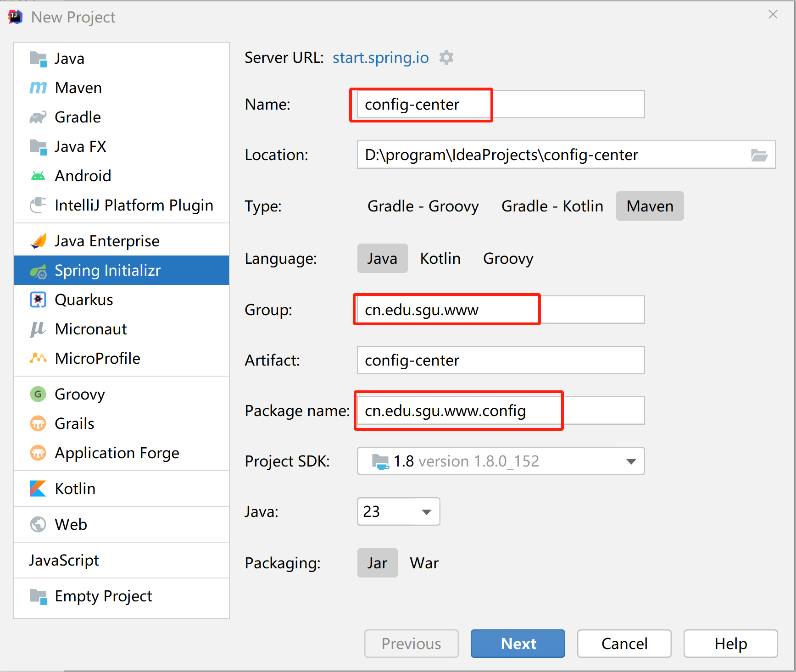Click the Empty Project folder icon
The width and height of the screenshot is (796, 672).
(x=38, y=596)
